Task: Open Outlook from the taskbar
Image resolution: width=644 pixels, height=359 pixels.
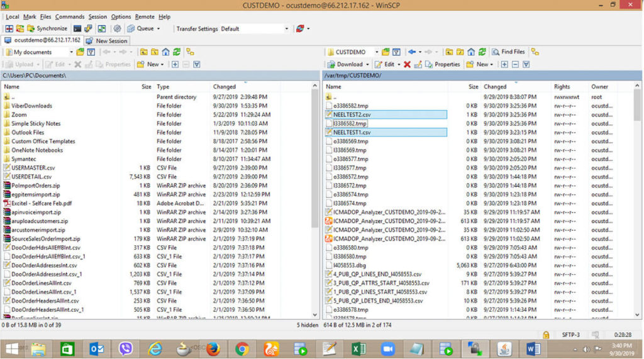Action: (x=96, y=349)
